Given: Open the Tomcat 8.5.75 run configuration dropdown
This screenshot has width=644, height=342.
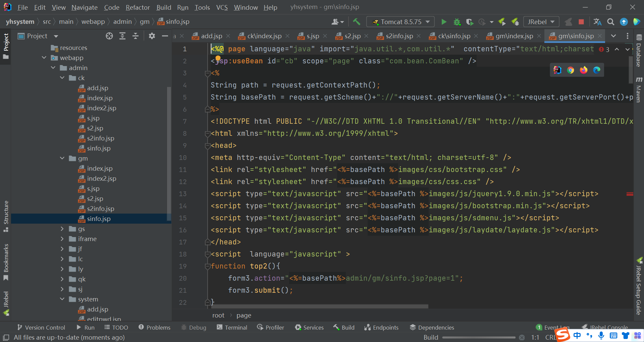Looking at the screenshot, I should [400, 22].
